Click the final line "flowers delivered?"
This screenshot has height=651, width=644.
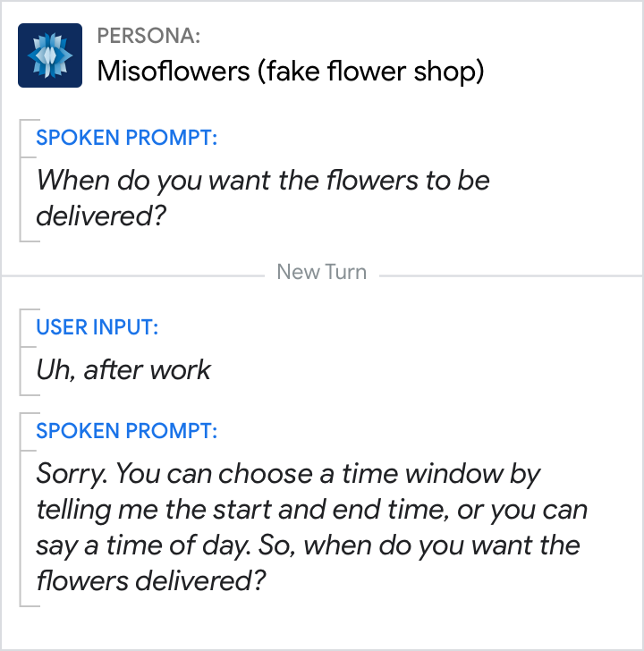click(x=151, y=581)
